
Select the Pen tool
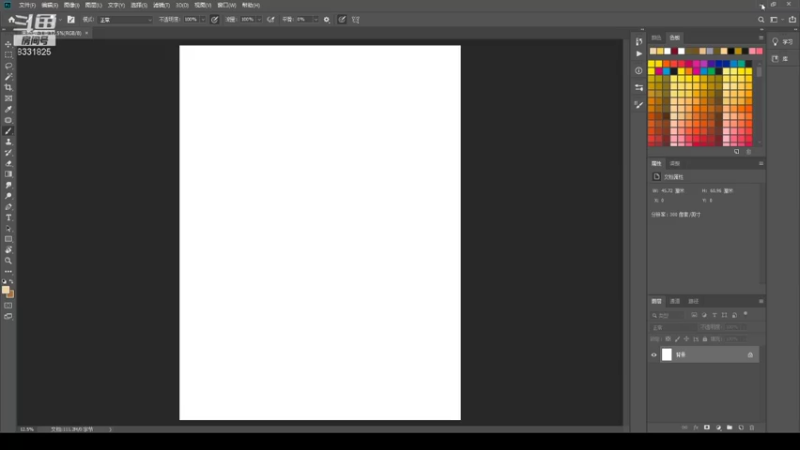click(x=8, y=207)
